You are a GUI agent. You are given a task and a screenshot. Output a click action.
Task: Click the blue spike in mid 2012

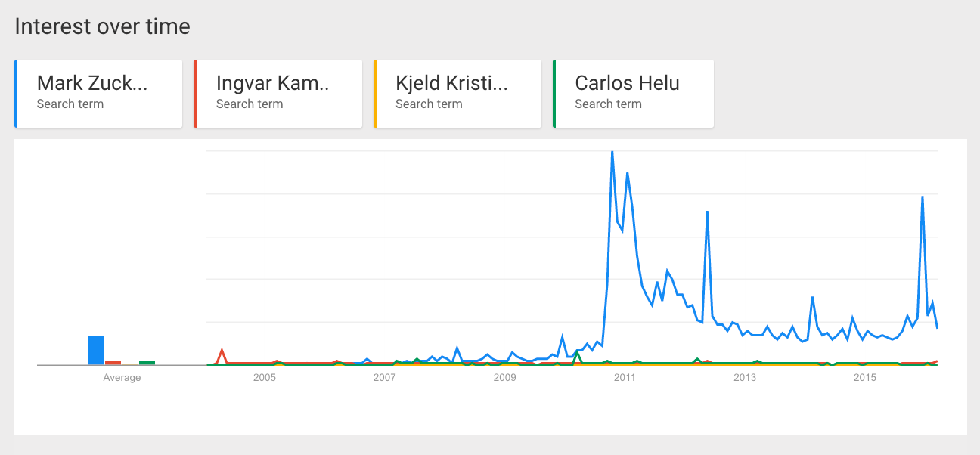pyautogui.click(x=707, y=212)
